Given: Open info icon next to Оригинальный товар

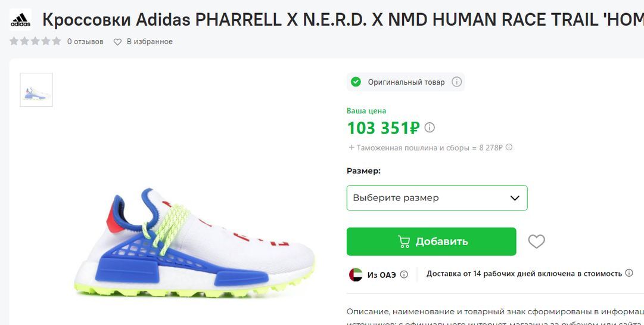Looking at the screenshot, I should pos(457,82).
